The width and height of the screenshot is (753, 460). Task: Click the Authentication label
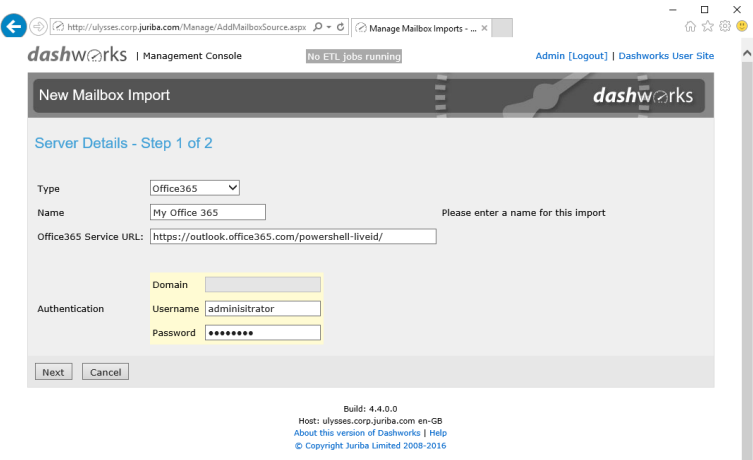(71, 309)
